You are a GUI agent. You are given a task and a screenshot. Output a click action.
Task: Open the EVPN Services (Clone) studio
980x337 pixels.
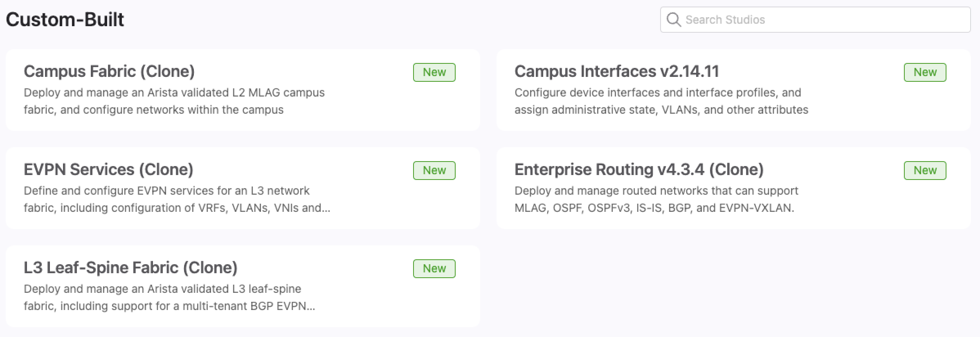coord(108,170)
